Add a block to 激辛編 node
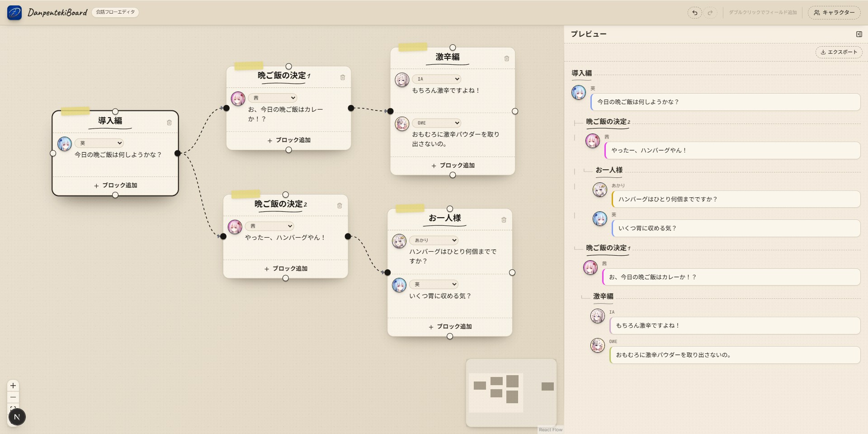Image resolution: width=868 pixels, height=434 pixels. pos(453,166)
